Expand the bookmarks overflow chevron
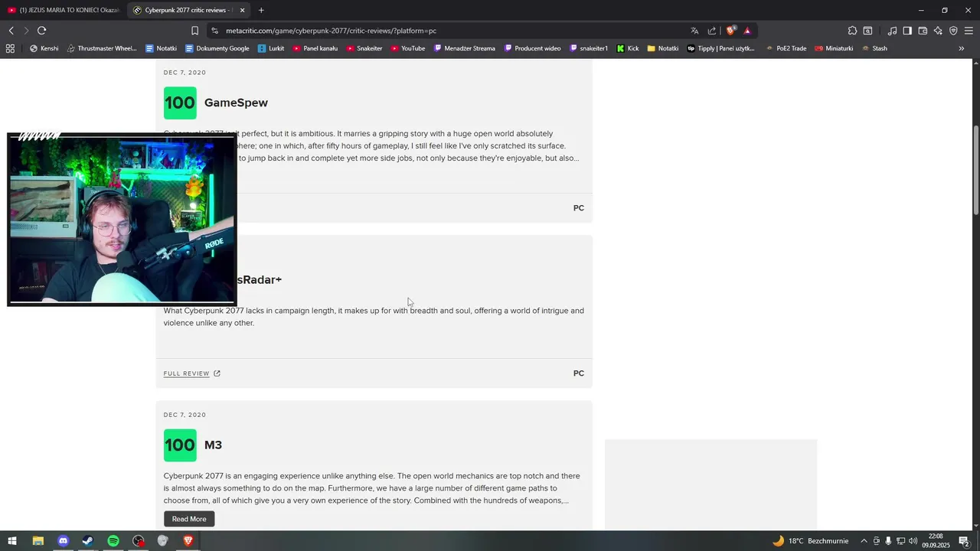This screenshot has width=980, height=551. pyautogui.click(x=962, y=48)
